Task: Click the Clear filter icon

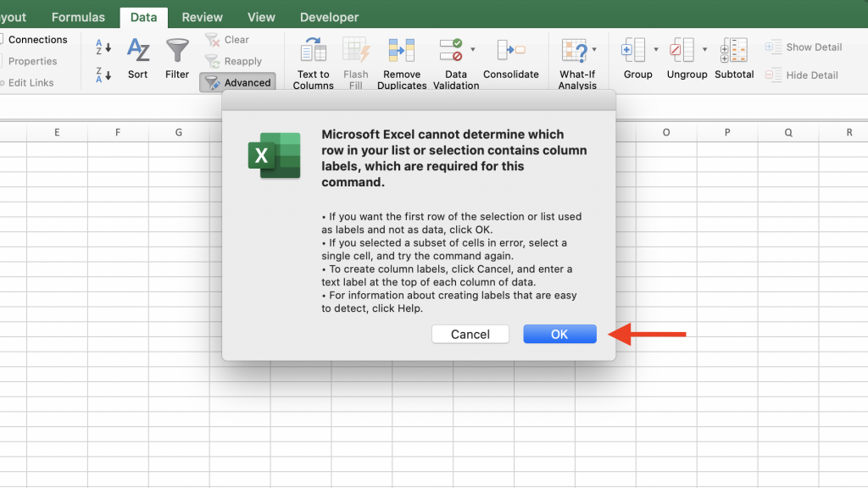Action: click(212, 40)
